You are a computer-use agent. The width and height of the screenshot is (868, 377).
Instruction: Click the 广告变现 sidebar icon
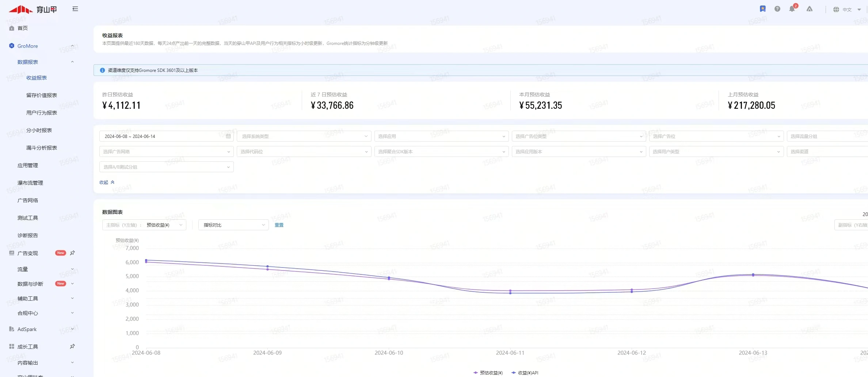[12, 253]
